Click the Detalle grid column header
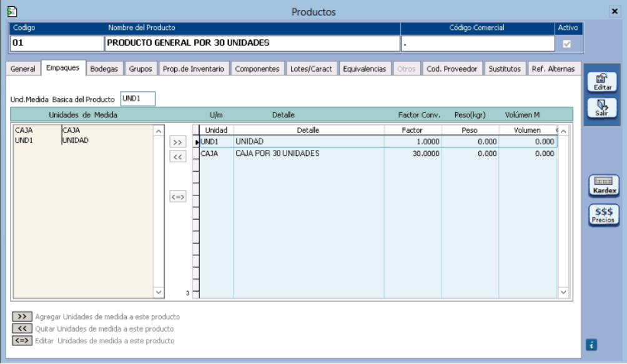The image size is (627, 364). tap(309, 130)
